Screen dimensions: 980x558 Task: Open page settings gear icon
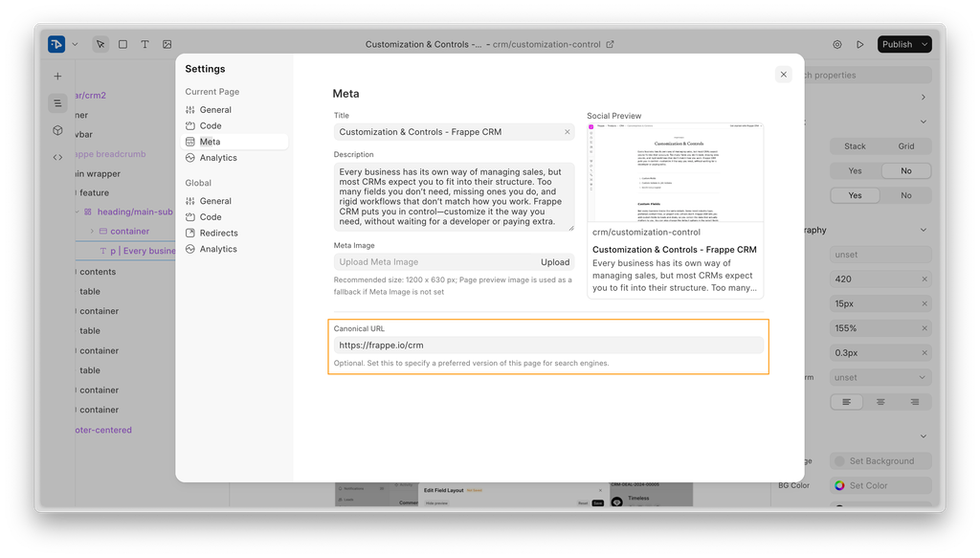point(836,44)
